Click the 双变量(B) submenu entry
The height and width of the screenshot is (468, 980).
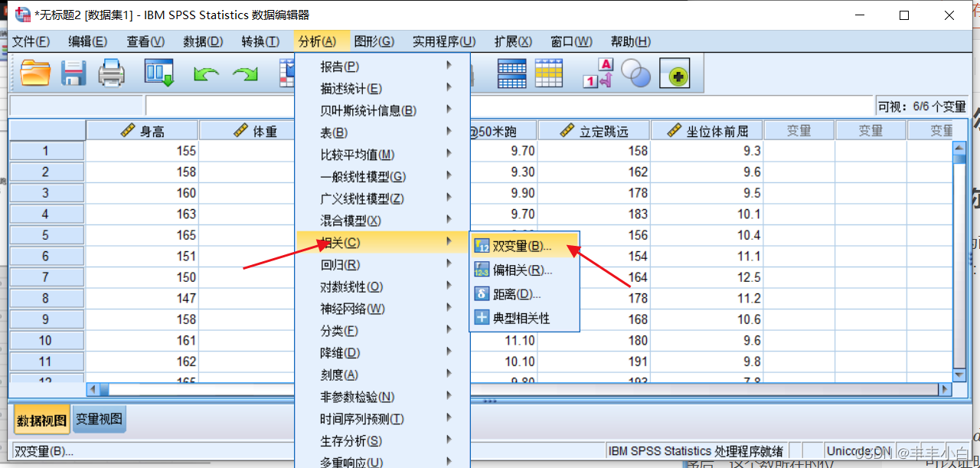524,247
